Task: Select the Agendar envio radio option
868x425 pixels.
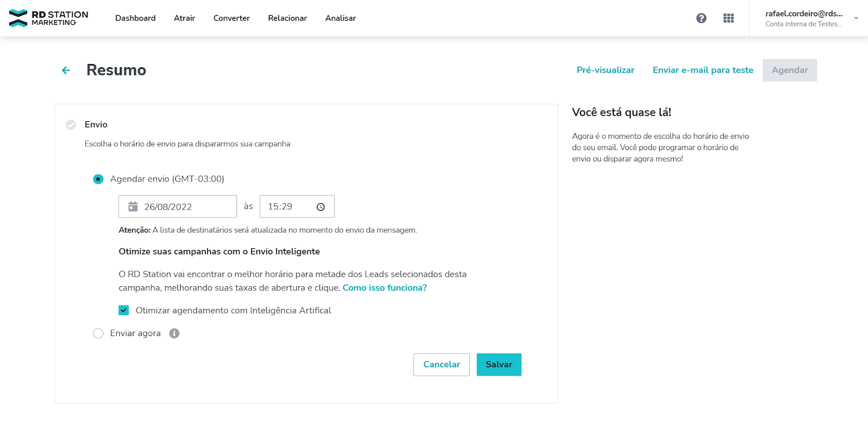Action: click(98, 179)
